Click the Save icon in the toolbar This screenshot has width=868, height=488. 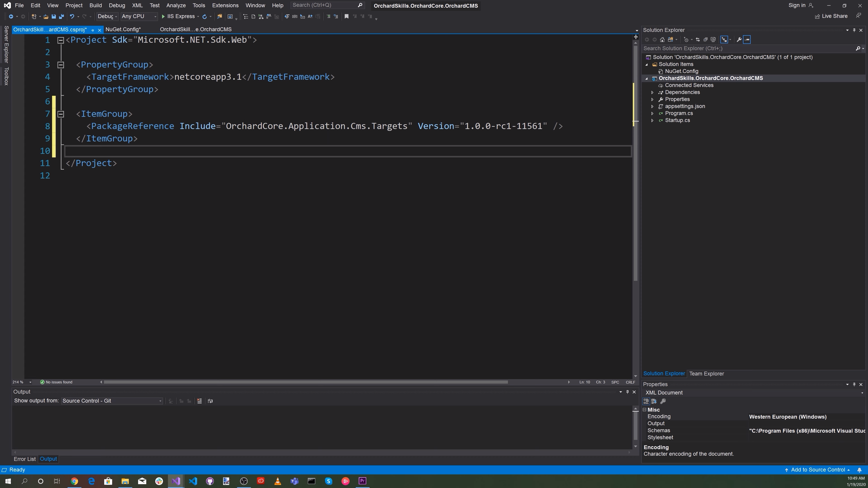tap(54, 16)
